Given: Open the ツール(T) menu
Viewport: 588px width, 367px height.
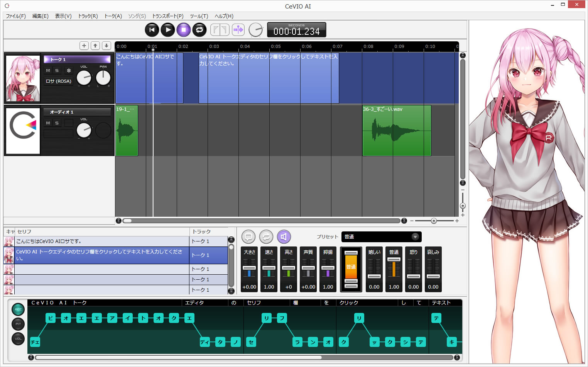Looking at the screenshot, I should click(199, 16).
